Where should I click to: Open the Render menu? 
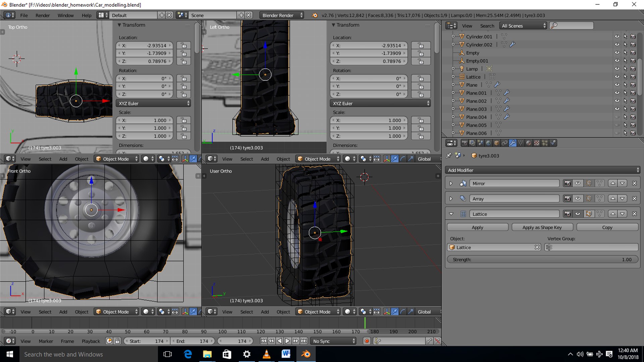43,15
